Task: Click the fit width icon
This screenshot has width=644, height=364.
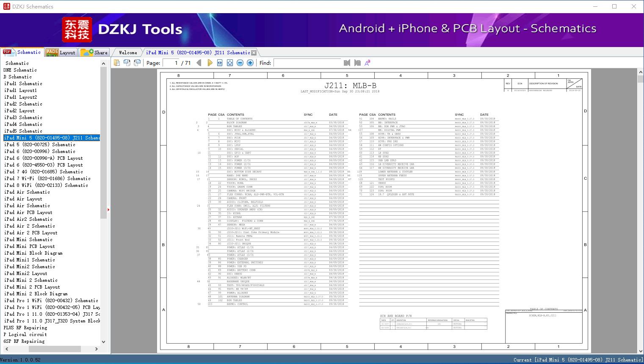Action: 220,63
